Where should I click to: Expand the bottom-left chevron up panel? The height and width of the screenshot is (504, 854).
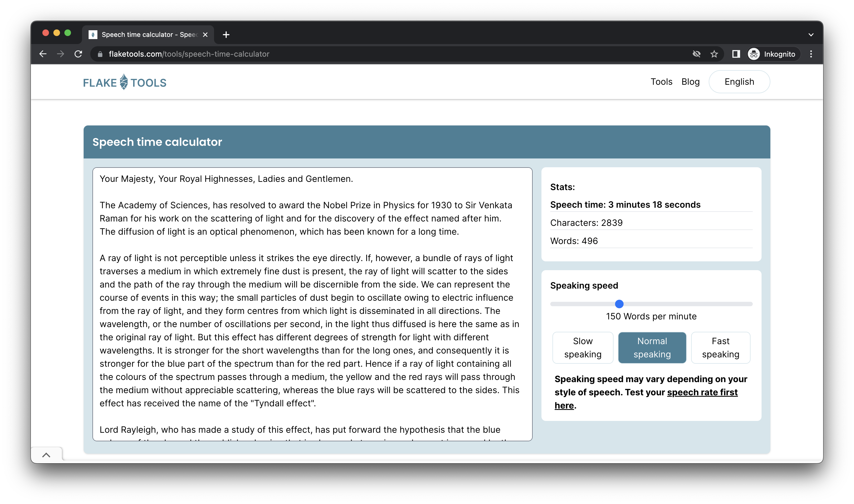(46, 455)
